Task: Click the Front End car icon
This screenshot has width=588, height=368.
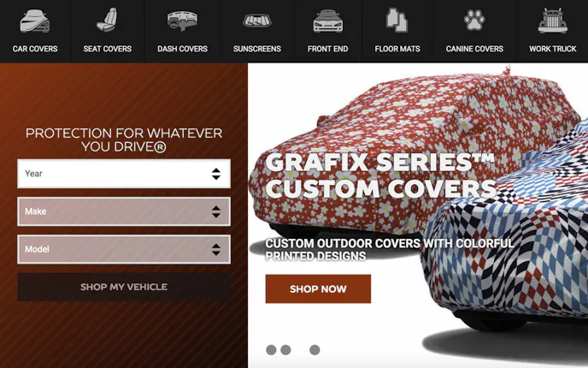Action: pos(327,21)
